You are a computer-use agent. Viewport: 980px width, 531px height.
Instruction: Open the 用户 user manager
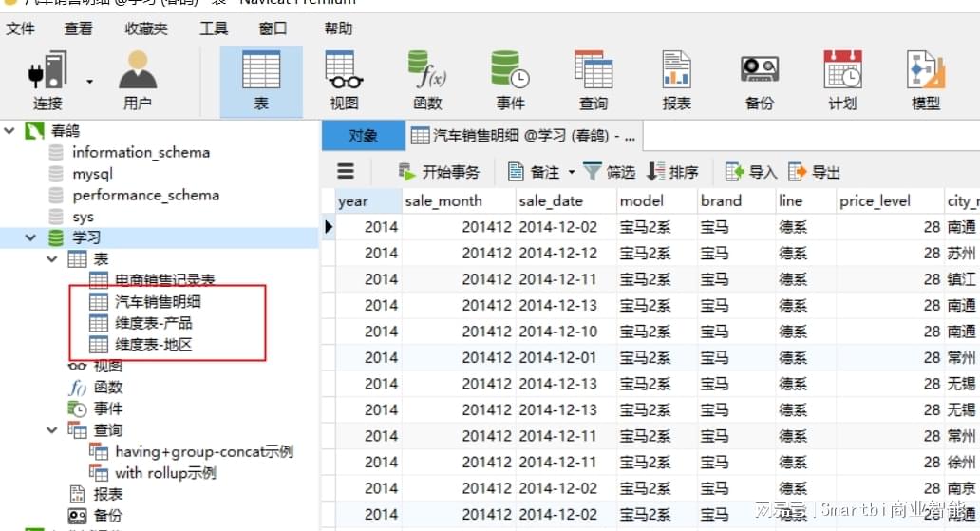coord(138,81)
